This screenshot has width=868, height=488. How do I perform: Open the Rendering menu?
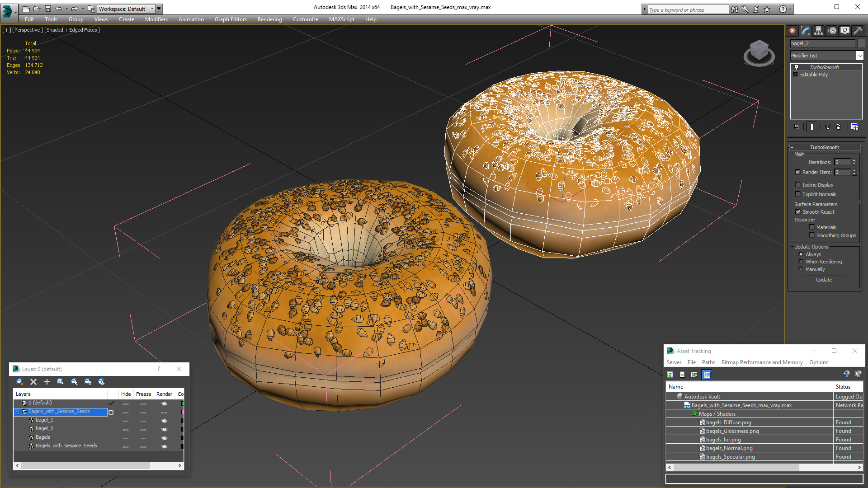[269, 19]
